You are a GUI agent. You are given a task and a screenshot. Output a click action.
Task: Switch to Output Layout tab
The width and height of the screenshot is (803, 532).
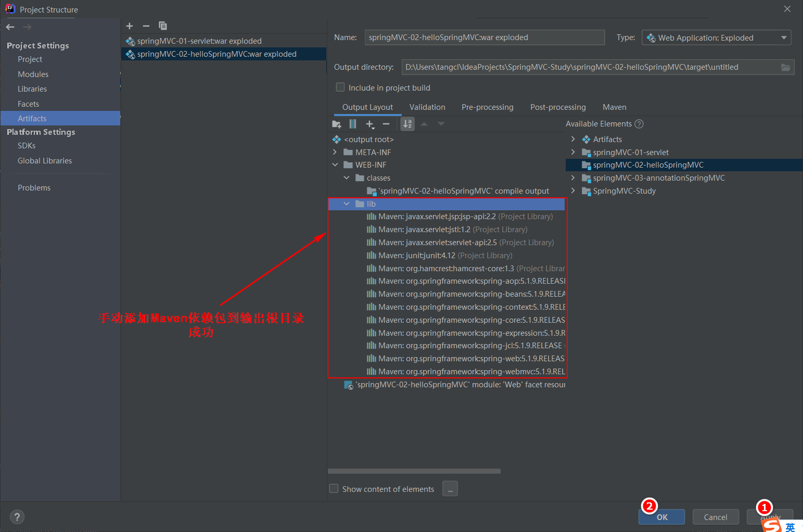point(367,107)
